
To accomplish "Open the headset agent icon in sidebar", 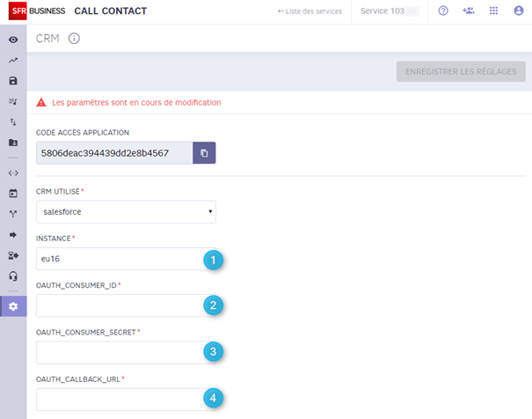I will [13, 276].
